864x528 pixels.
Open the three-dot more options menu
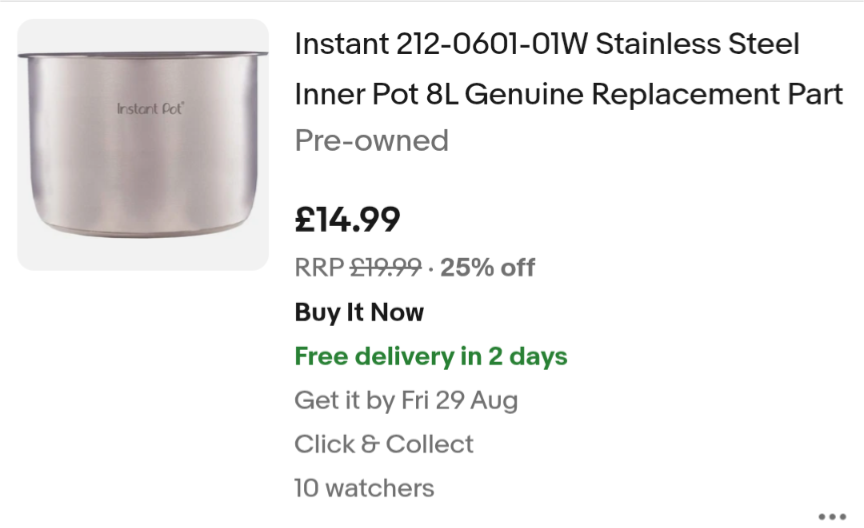click(832, 517)
